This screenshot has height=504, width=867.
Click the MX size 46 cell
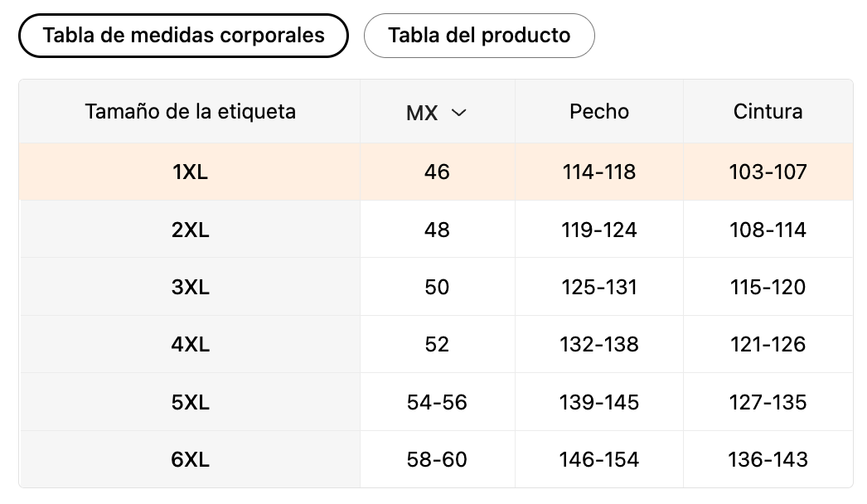tap(437, 172)
